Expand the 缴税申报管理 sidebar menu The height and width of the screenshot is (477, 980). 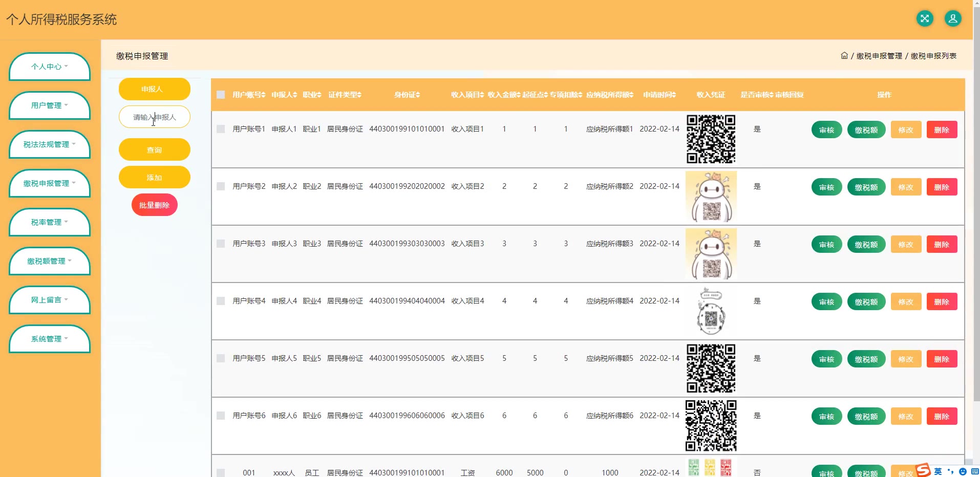[50, 183]
